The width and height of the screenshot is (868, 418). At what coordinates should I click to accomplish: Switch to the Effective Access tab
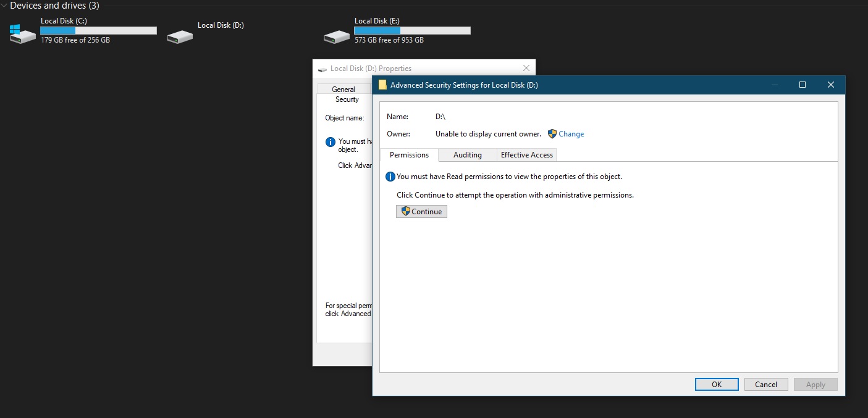click(x=526, y=155)
